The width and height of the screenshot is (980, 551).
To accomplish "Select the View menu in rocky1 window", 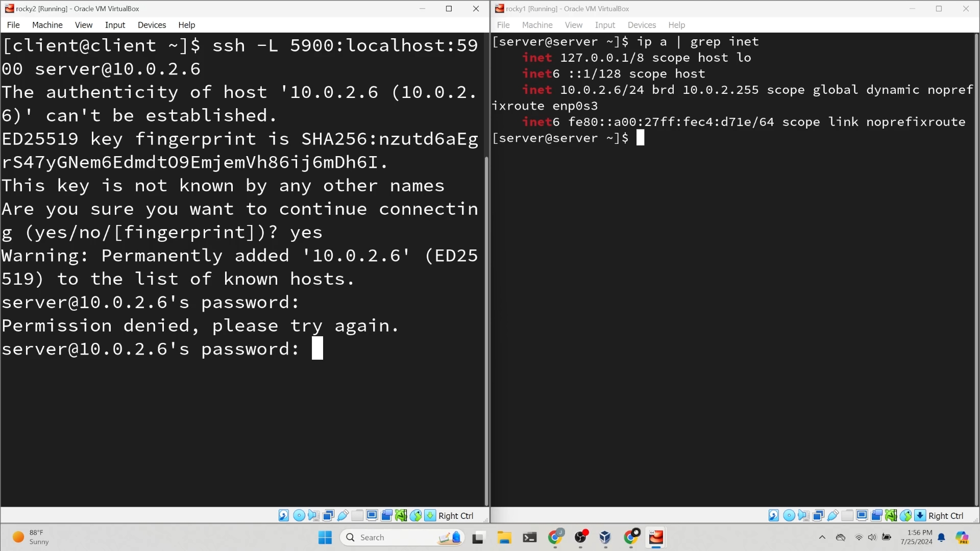I will (573, 24).
